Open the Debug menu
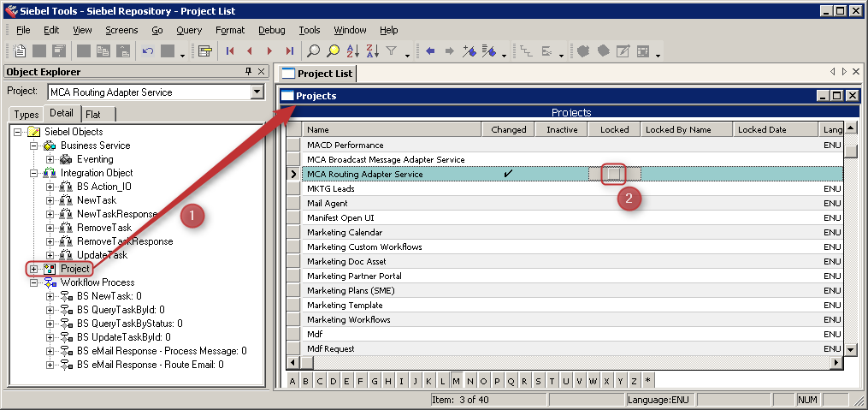The width and height of the screenshot is (868, 410). click(x=272, y=30)
